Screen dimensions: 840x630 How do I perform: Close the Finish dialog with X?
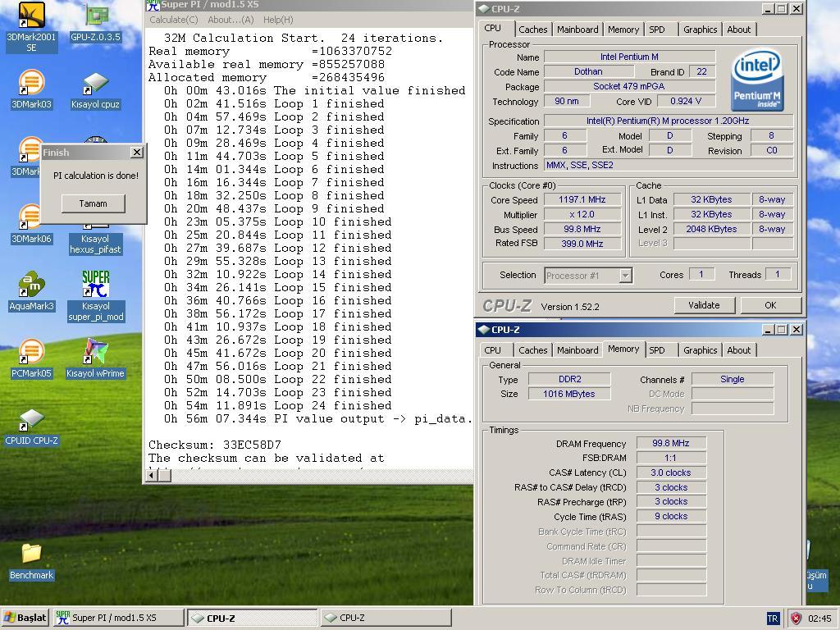[x=137, y=153]
